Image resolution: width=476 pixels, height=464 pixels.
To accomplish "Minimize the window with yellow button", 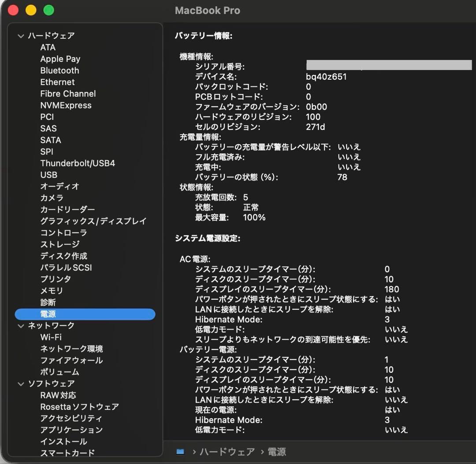I will [31, 10].
